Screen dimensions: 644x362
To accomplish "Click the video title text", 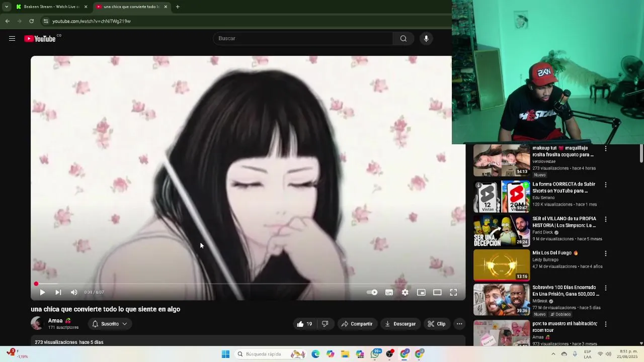I will (105, 309).
